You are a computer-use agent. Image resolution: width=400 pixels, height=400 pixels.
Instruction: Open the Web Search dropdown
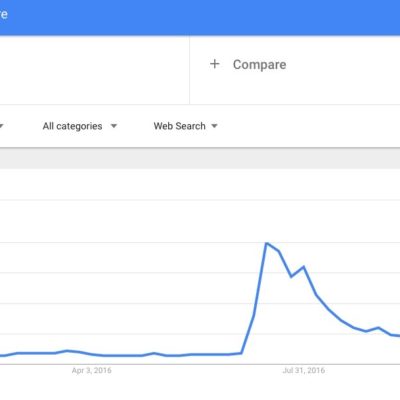[185, 126]
